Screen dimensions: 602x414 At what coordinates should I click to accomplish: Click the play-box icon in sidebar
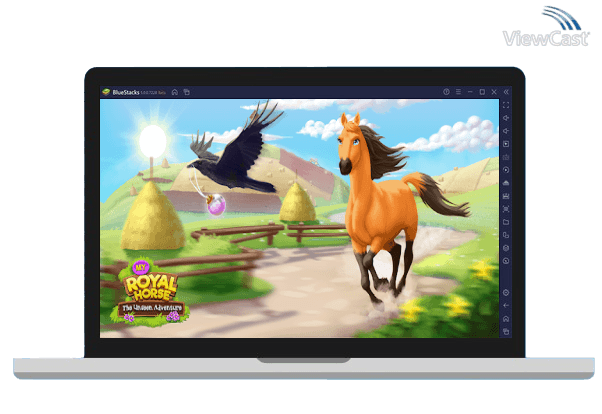(x=506, y=144)
